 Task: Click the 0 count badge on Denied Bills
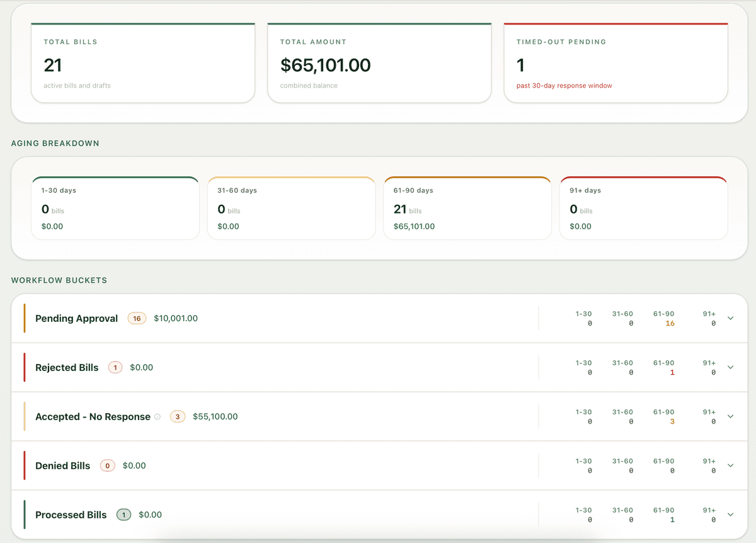[x=108, y=466]
